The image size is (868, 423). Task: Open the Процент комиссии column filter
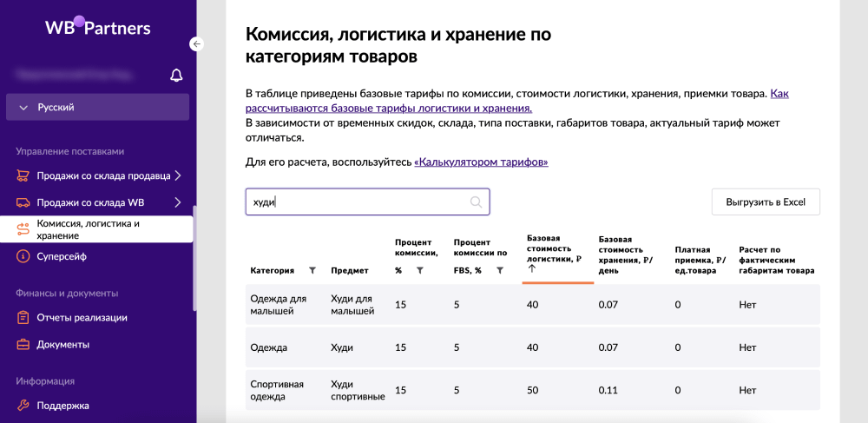tap(419, 270)
